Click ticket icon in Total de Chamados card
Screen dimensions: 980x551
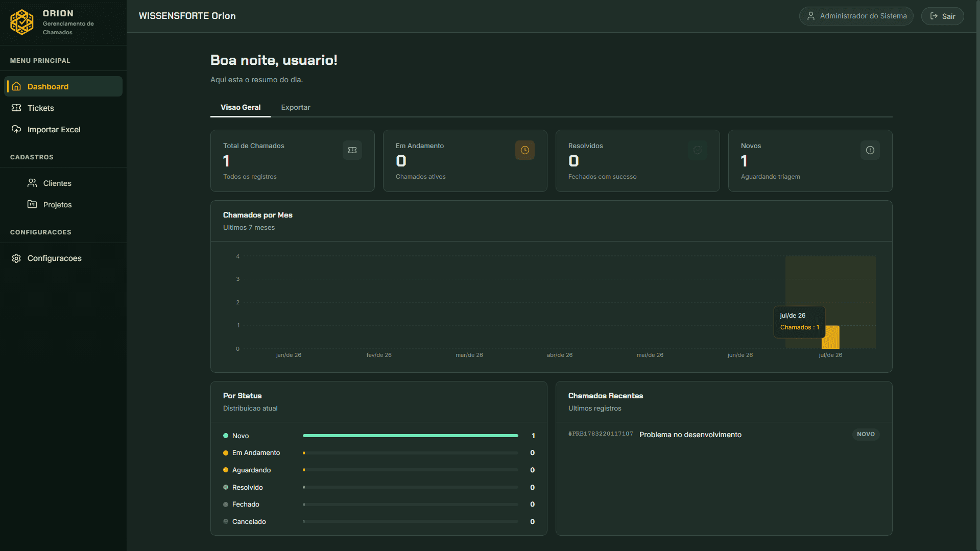352,150
